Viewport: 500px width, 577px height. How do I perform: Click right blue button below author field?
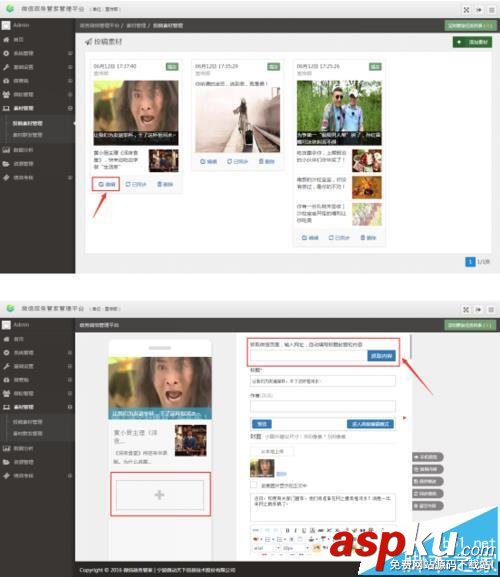pos(370,424)
